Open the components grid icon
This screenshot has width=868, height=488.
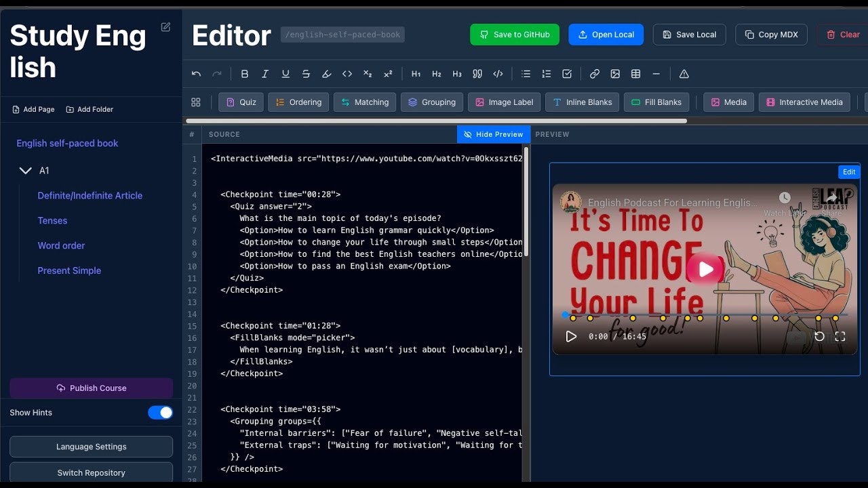click(x=196, y=102)
